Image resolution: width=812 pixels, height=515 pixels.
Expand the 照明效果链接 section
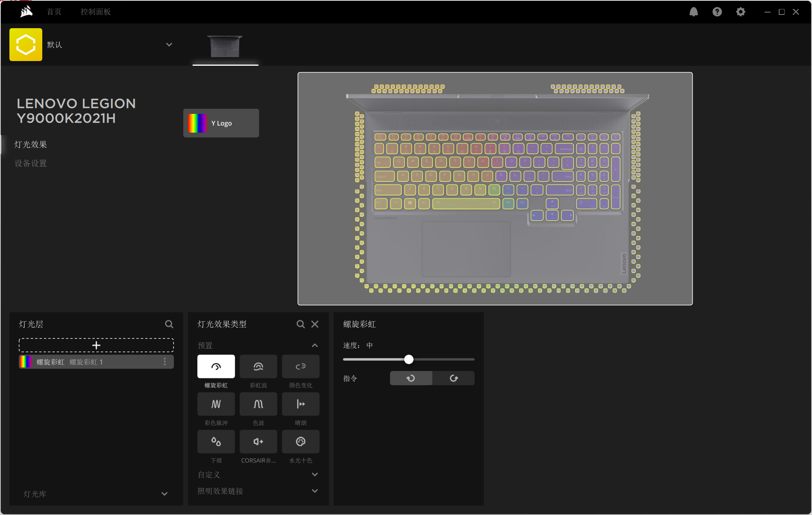tap(315, 491)
